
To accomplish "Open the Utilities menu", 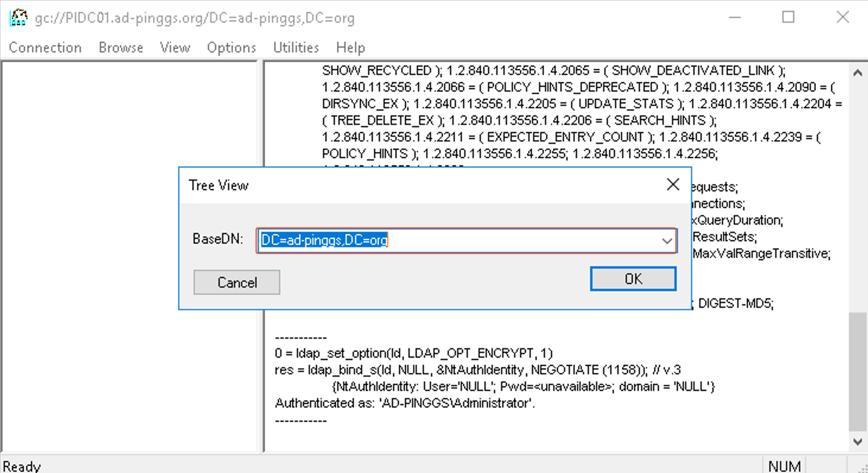I will [x=296, y=48].
